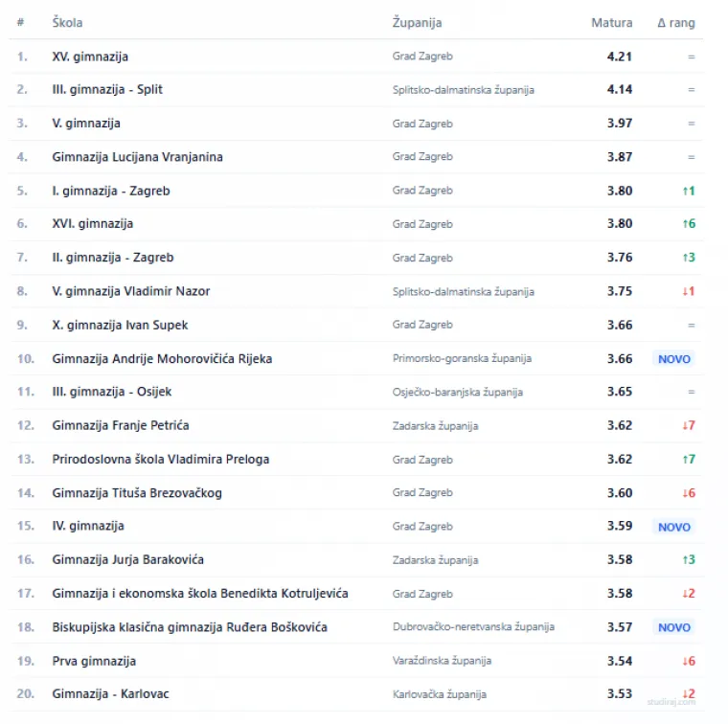Click the down-6 indicator for Gimnazija Tituša Brezovačkog

pos(688,493)
